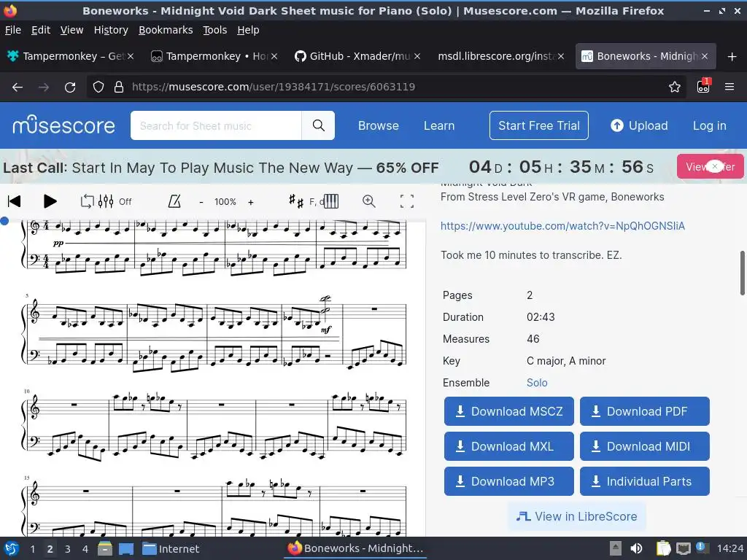Open the Learn menu
747x560 pixels.
(438, 125)
